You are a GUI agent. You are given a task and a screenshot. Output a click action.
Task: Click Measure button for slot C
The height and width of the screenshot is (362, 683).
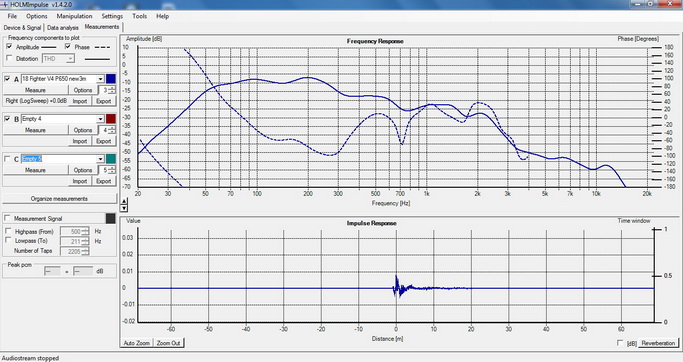(x=36, y=170)
